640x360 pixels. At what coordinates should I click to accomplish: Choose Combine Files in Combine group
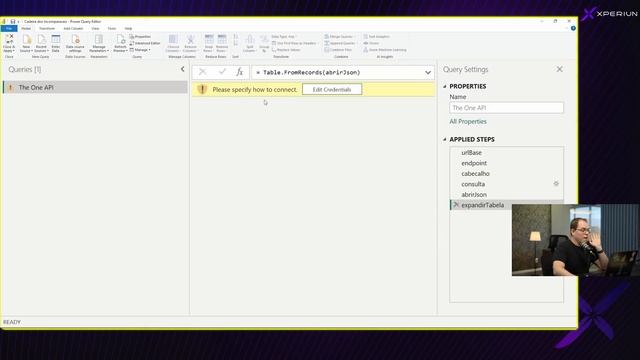pos(338,50)
